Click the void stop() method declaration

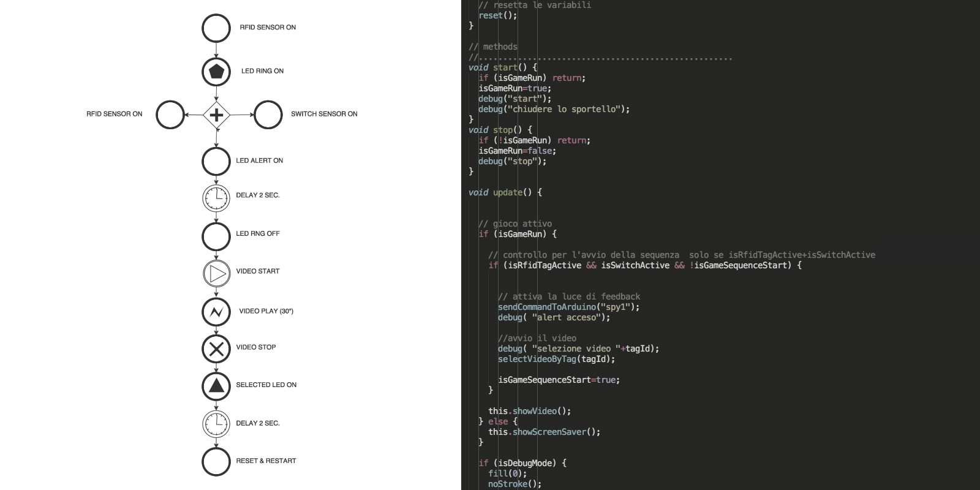pyautogui.click(x=500, y=130)
